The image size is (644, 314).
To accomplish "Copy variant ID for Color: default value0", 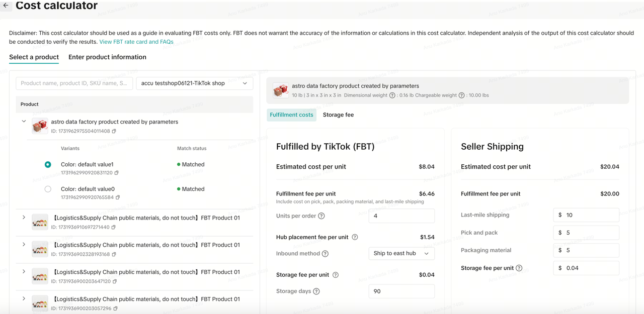I will point(118,197).
